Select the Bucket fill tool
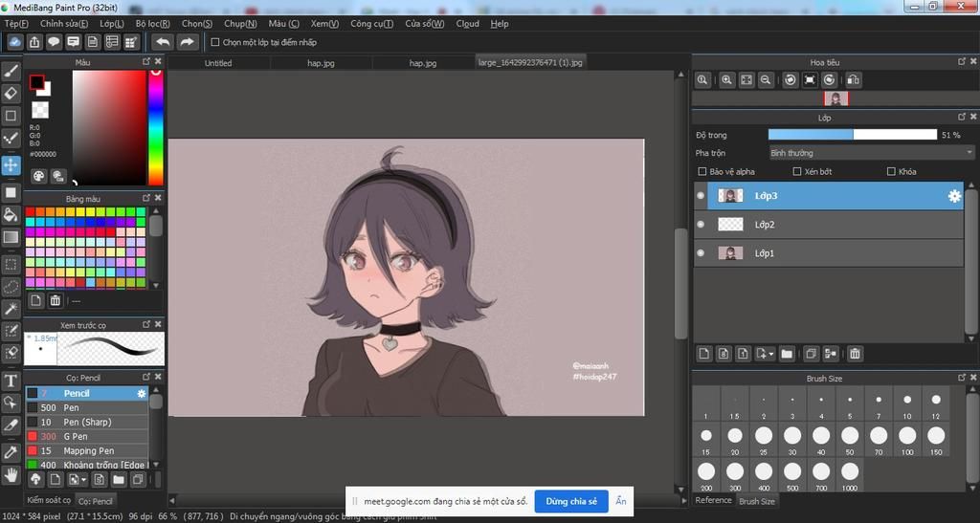Viewport: 980px width, 523px height. coord(11,215)
